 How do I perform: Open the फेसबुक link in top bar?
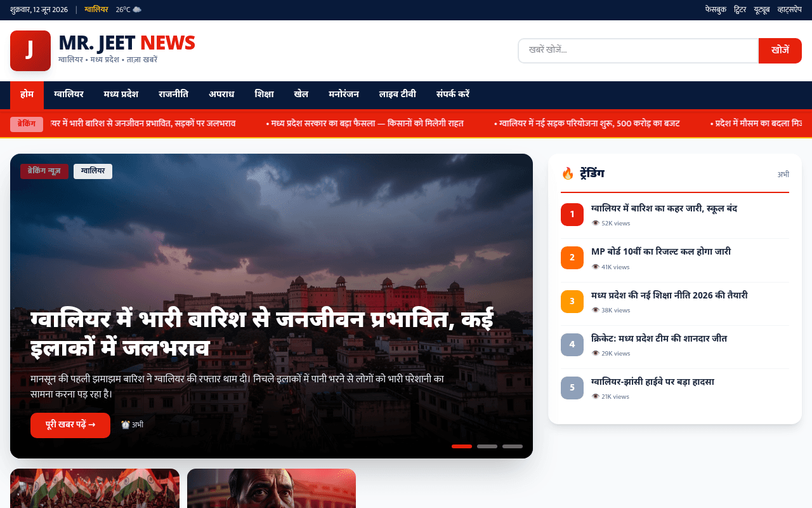coord(716,10)
